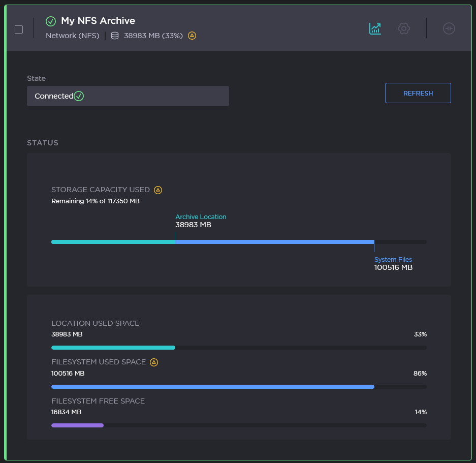Click the Connected state field

point(128,96)
